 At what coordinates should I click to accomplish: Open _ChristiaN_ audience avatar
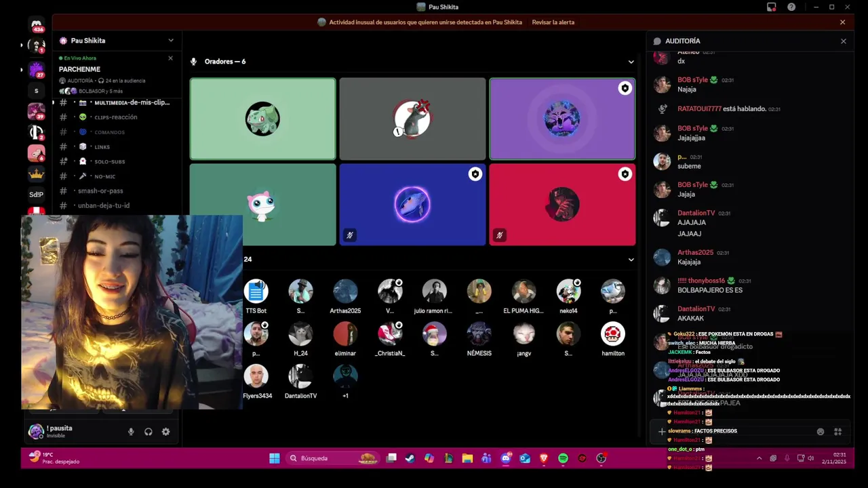click(390, 334)
